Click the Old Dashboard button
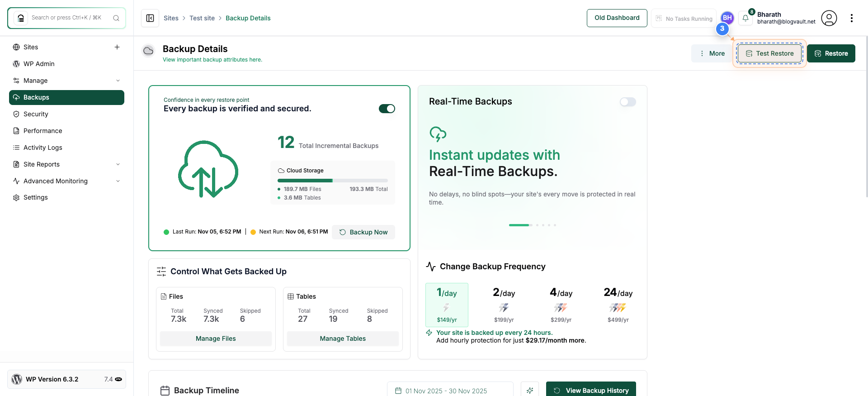 click(617, 18)
